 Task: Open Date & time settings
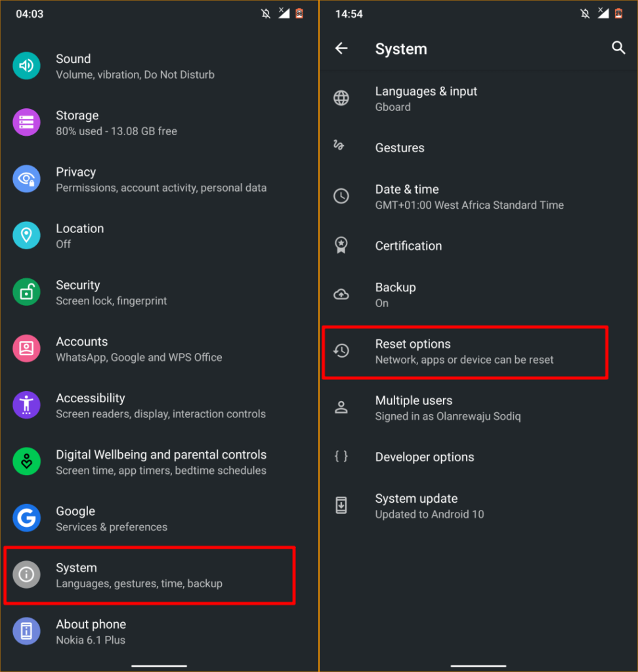tap(469, 197)
